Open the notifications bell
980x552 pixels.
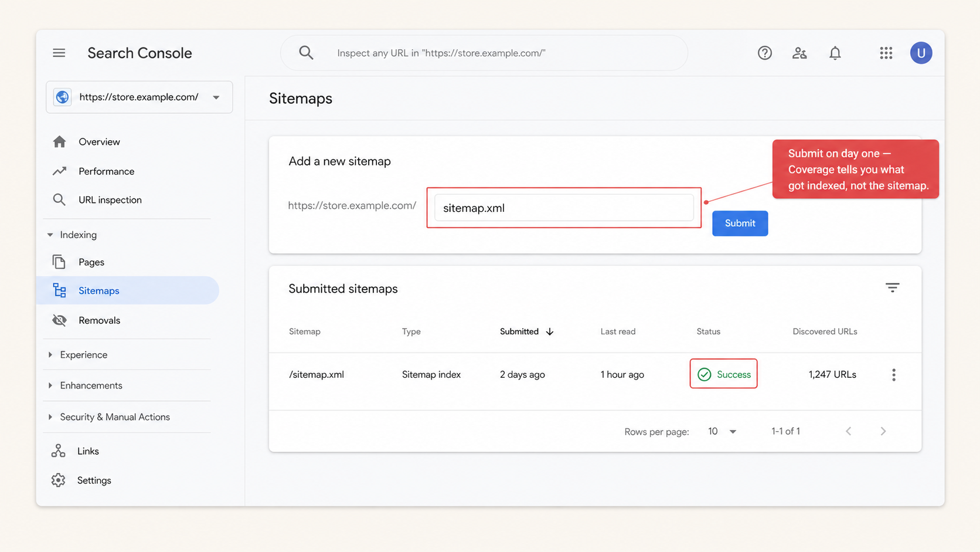835,53
